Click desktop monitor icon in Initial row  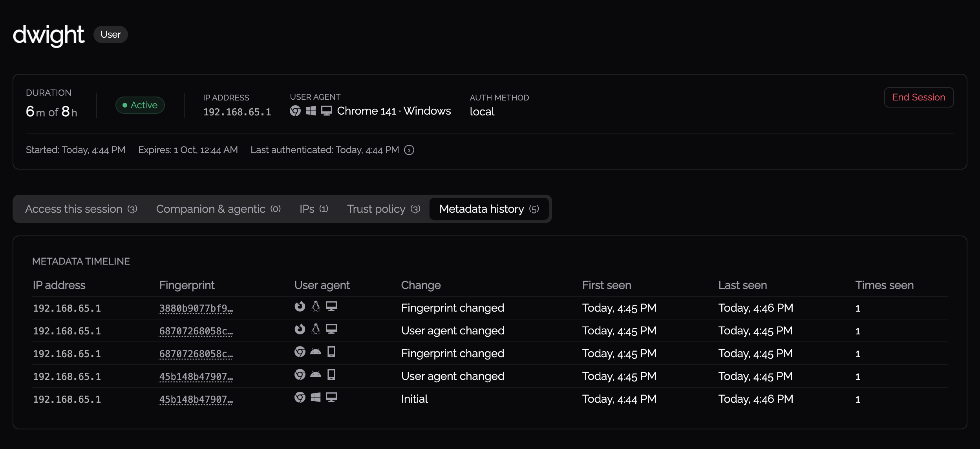click(x=331, y=397)
